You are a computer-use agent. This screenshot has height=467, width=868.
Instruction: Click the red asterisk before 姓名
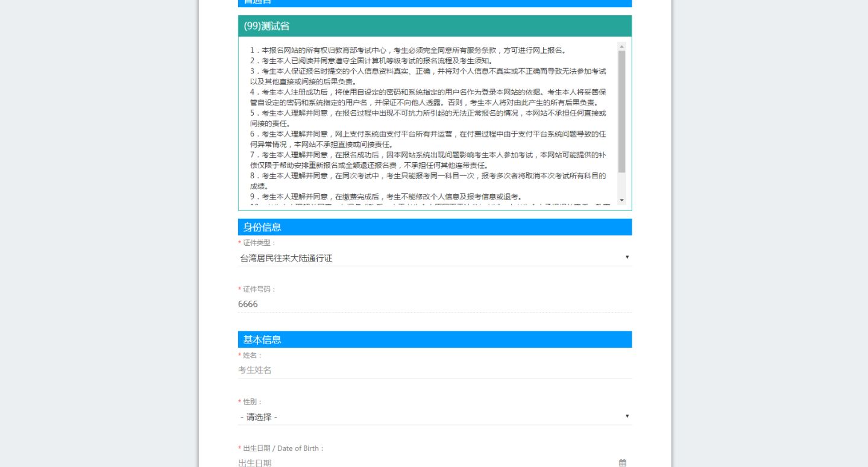point(239,356)
